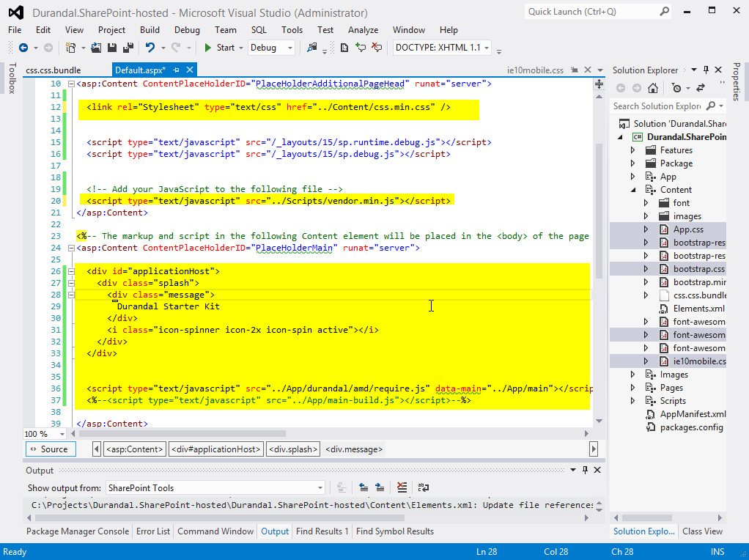Click the Comment Out Selection icon
This screenshot has width=749, height=560.
[361, 48]
